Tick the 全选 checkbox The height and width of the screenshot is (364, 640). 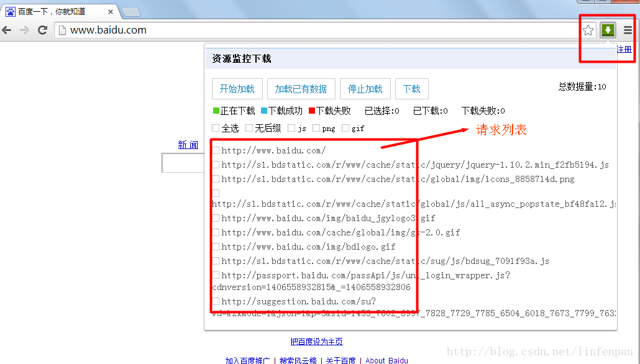point(216,128)
